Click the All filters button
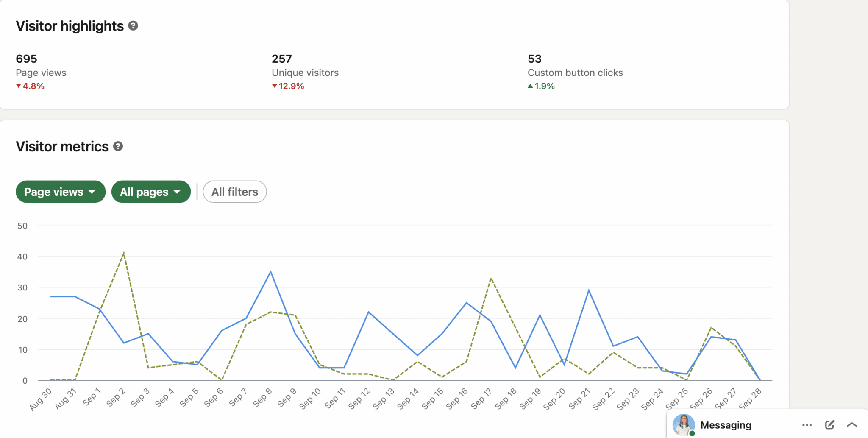Screen dimensions: 868x438 point(234,192)
